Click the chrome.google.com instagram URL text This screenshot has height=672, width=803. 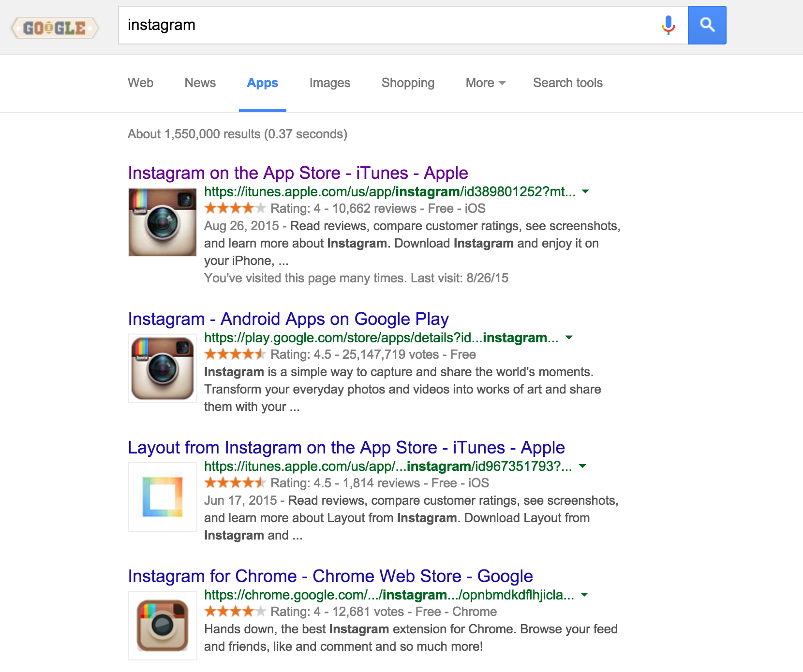[x=389, y=595]
